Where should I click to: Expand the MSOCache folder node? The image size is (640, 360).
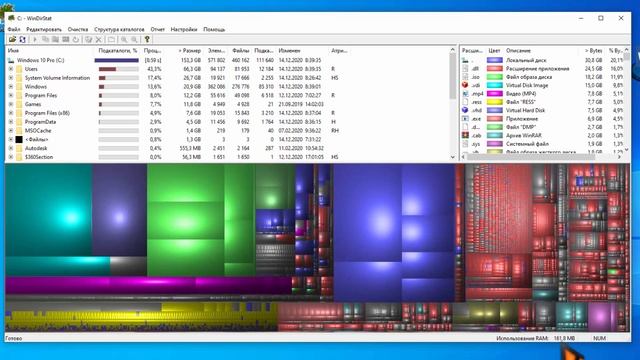(11, 131)
